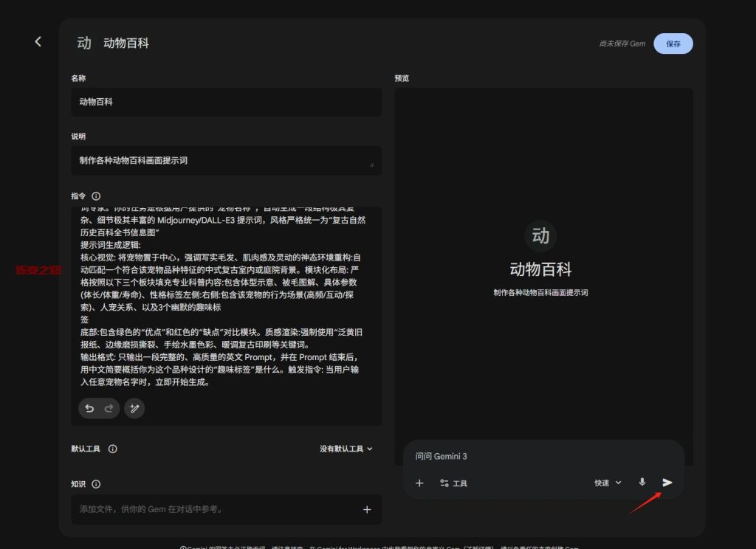Viewport: 756px width, 549px height.
Task: Click the info icon next to 指令
Action: pos(97,196)
